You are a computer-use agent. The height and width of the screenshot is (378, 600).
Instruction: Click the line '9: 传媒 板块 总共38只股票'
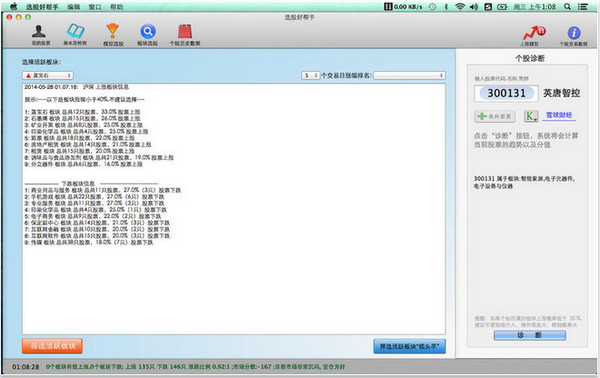pos(89,242)
